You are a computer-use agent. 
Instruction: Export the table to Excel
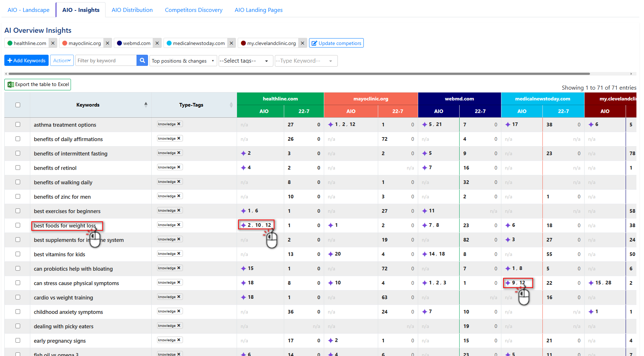point(37,85)
